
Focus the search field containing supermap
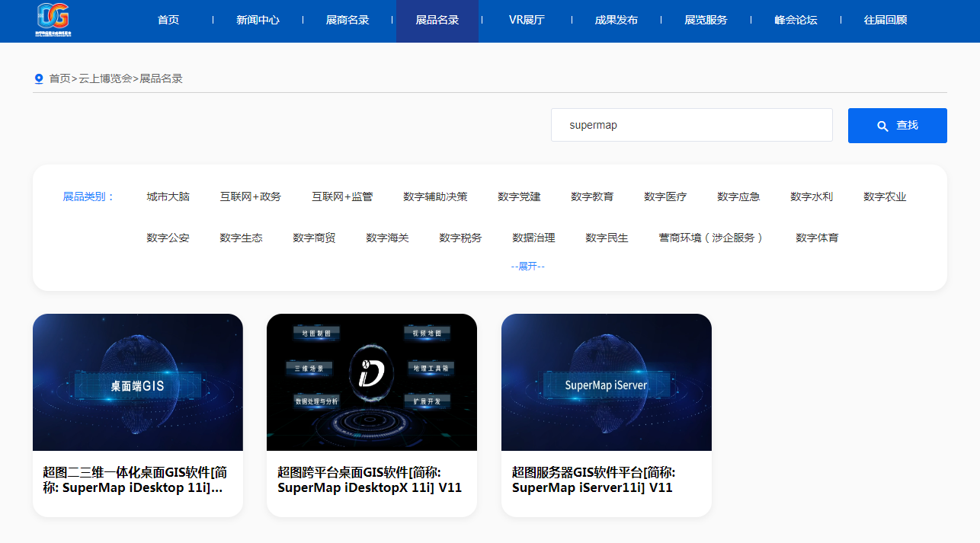click(692, 125)
